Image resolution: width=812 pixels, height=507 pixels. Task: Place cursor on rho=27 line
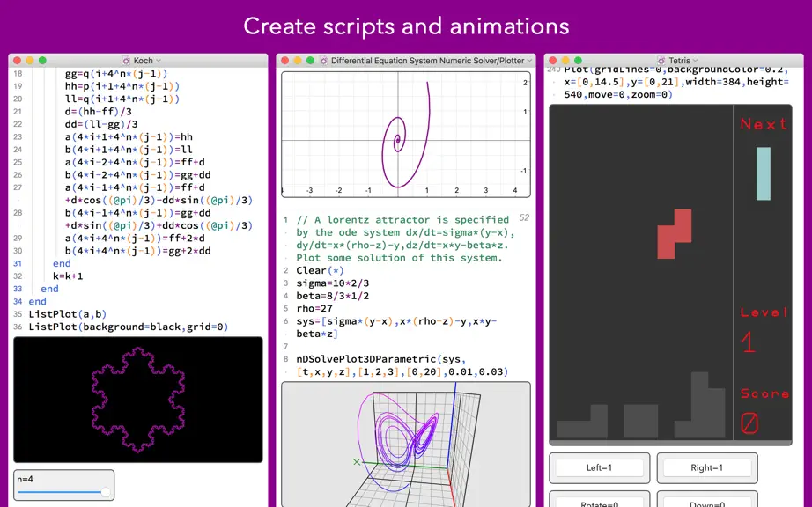[314, 308]
